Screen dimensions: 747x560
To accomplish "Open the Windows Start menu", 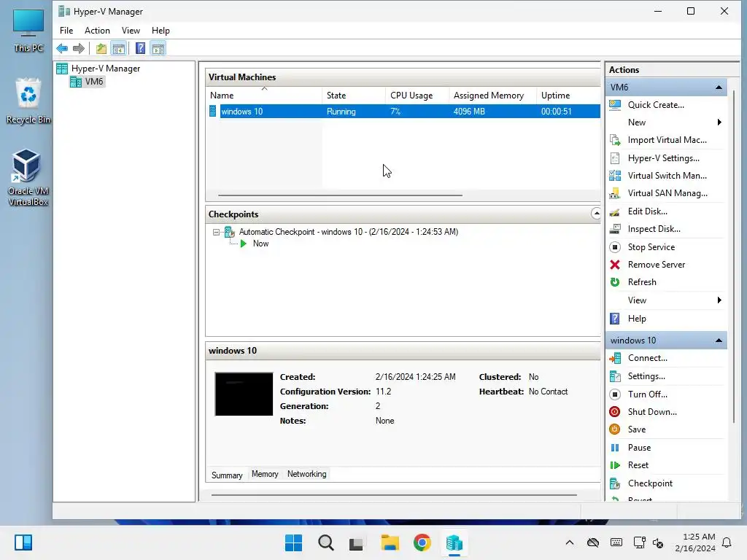I will (293, 542).
